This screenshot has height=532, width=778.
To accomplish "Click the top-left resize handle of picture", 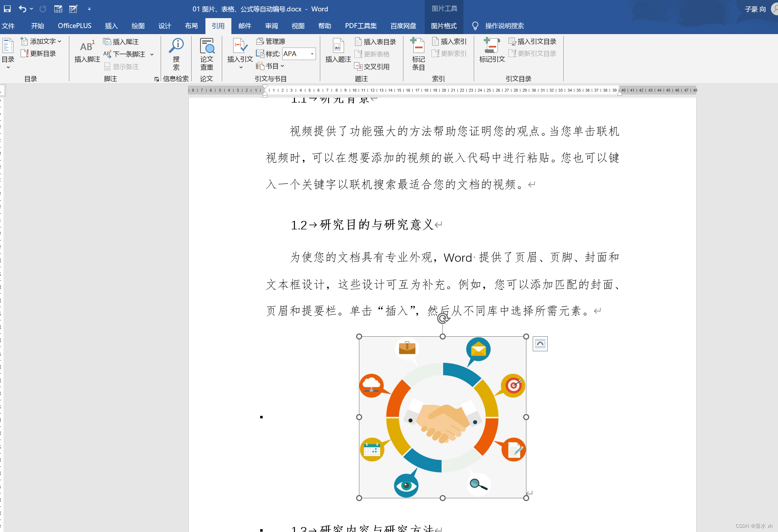I will (359, 336).
